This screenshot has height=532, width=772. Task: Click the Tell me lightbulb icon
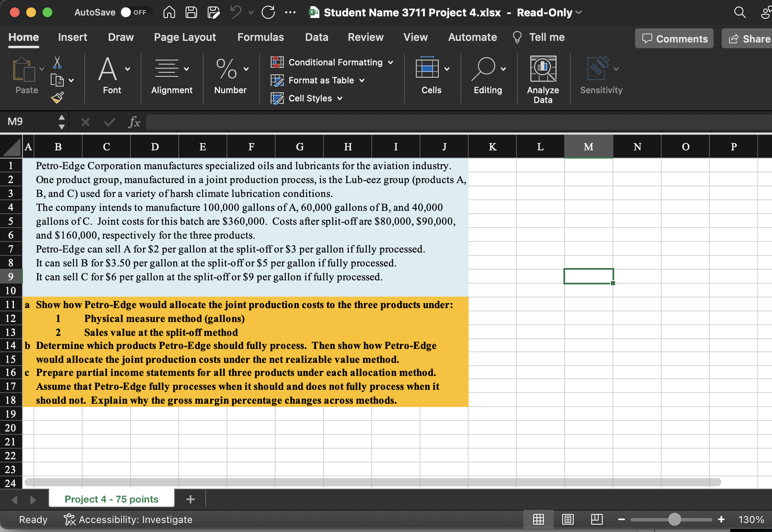[517, 37]
